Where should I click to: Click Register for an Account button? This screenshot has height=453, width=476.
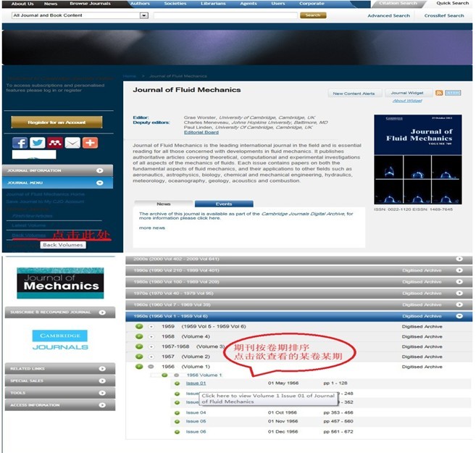click(x=57, y=122)
